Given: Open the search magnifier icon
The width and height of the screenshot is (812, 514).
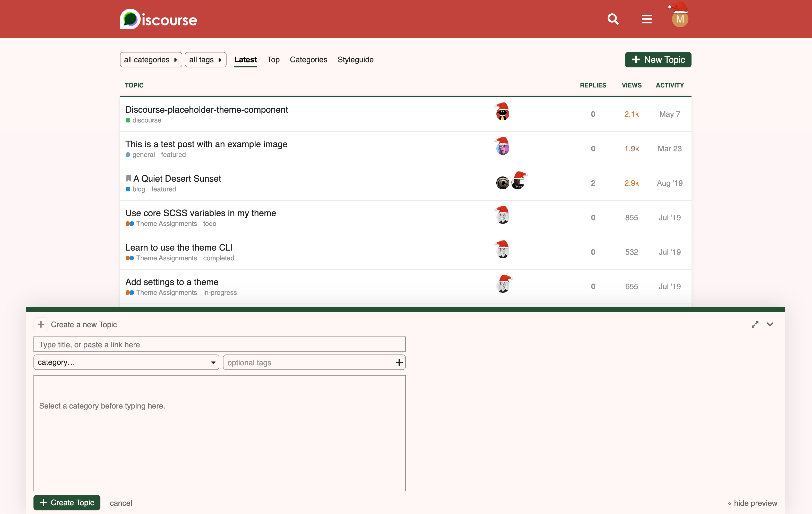Looking at the screenshot, I should coord(613,19).
